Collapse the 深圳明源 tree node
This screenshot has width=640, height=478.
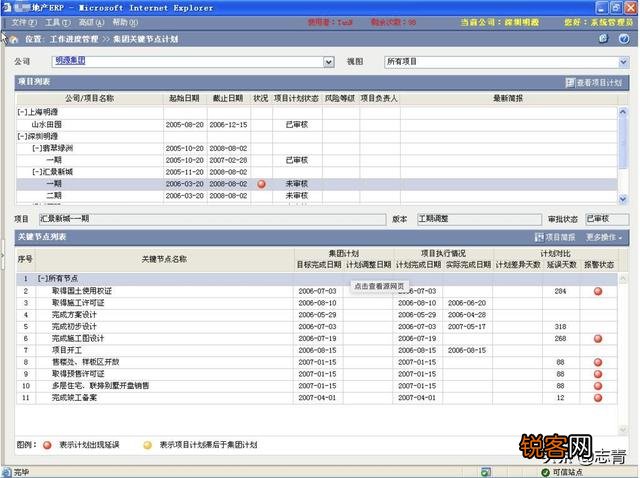click(x=22, y=136)
